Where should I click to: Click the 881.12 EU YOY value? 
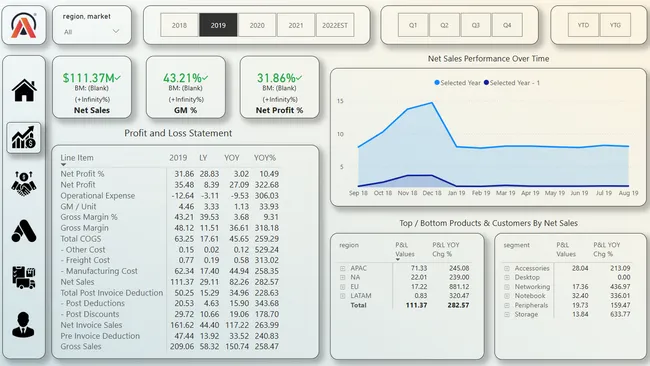pos(459,287)
